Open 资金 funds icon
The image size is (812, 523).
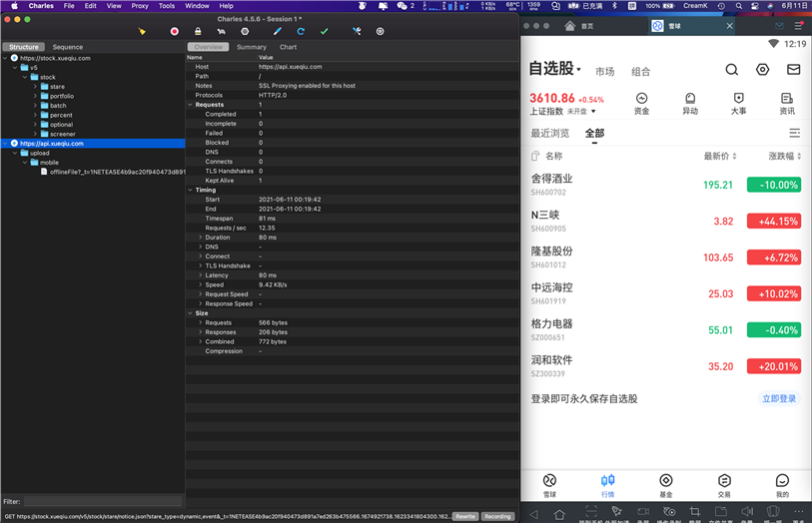pos(641,104)
